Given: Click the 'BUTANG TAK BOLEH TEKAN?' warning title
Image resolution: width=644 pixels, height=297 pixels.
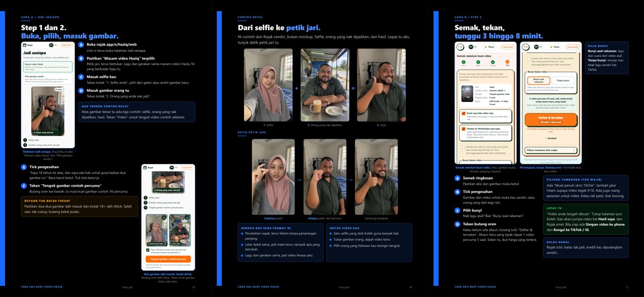Looking at the screenshot, I should click(x=48, y=201).
